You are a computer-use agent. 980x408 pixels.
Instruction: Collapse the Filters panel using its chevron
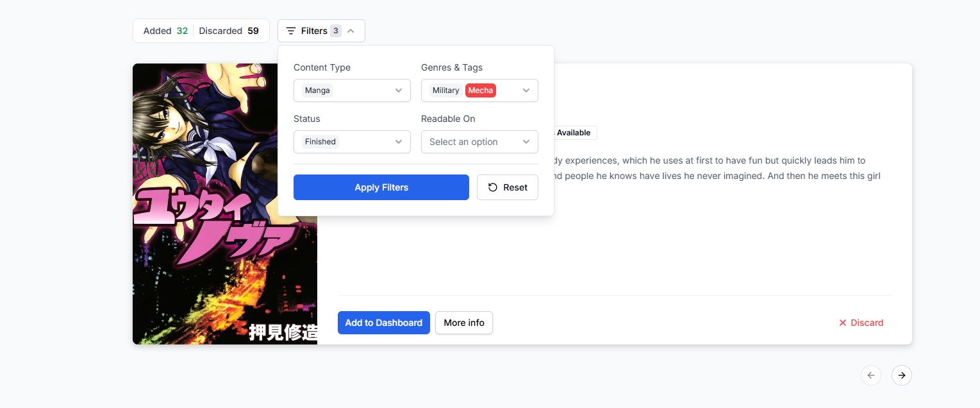[x=351, y=31]
